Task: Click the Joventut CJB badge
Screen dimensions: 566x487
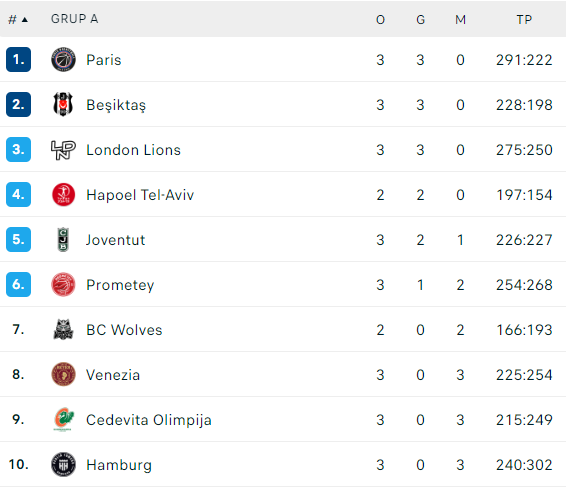Action: pyautogui.click(x=63, y=240)
